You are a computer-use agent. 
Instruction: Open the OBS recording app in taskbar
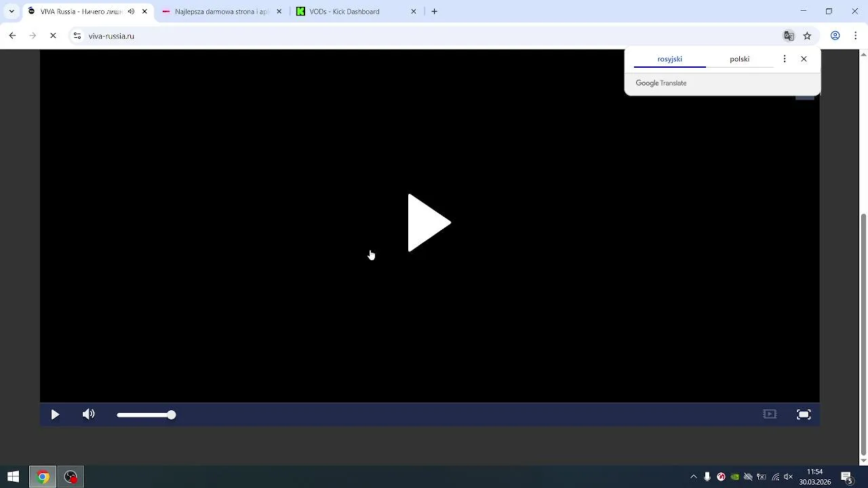coord(71,477)
